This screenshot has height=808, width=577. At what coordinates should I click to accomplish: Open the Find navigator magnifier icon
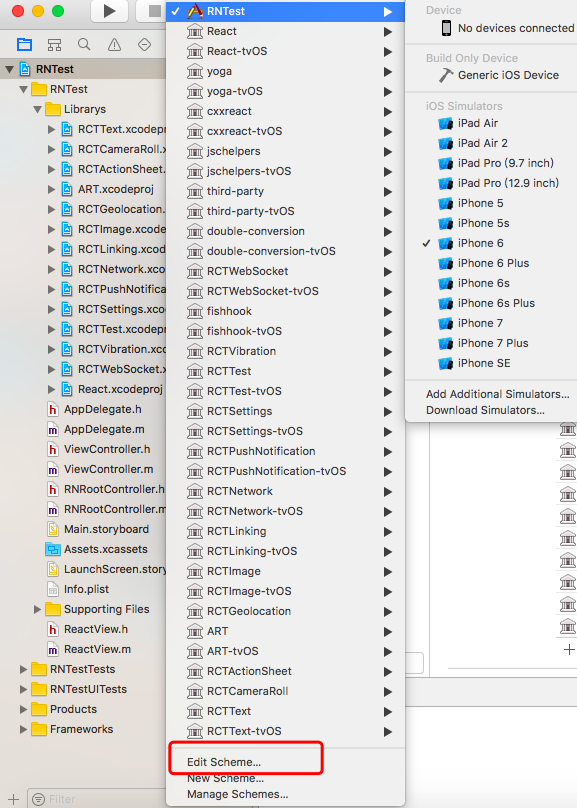pos(84,45)
